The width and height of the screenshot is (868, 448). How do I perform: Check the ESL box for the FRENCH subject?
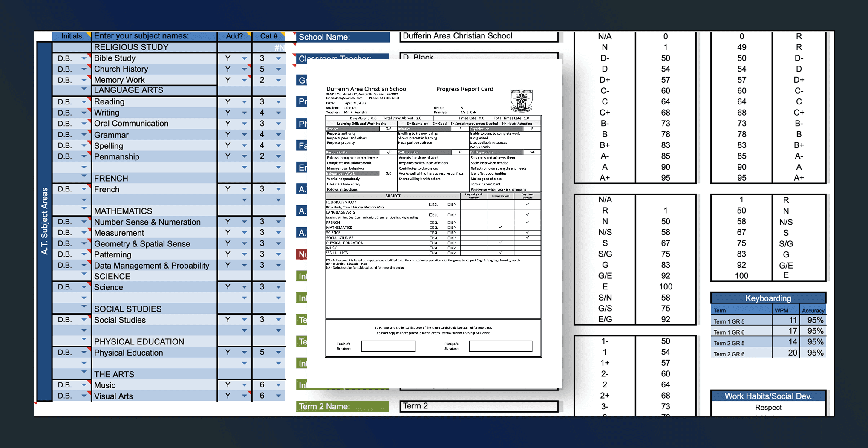pos(431,223)
